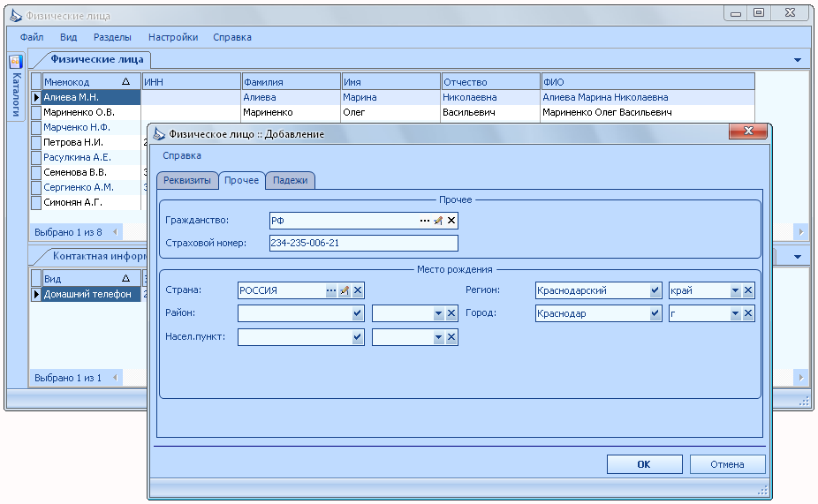Toggle select-all checkbox in Мнемокод header row
This screenshot has width=818, height=504.
coord(36,81)
